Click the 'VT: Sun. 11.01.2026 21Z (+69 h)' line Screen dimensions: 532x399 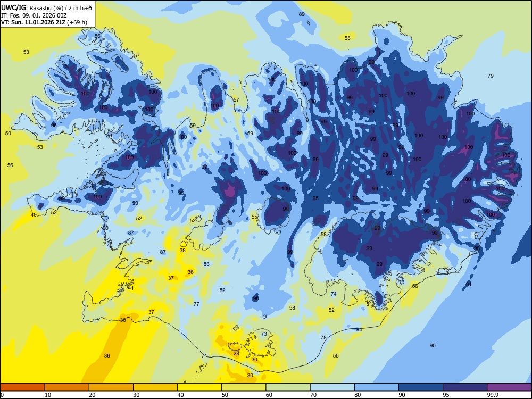(44, 22)
